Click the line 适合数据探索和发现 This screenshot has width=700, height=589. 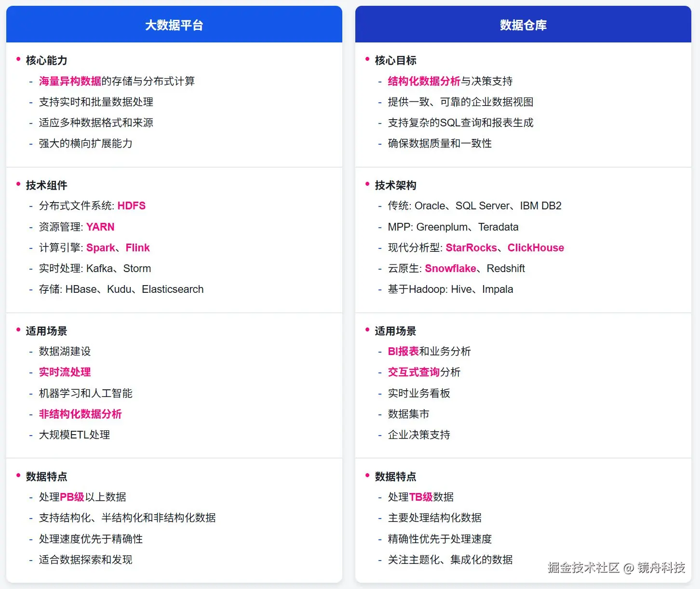point(85,560)
